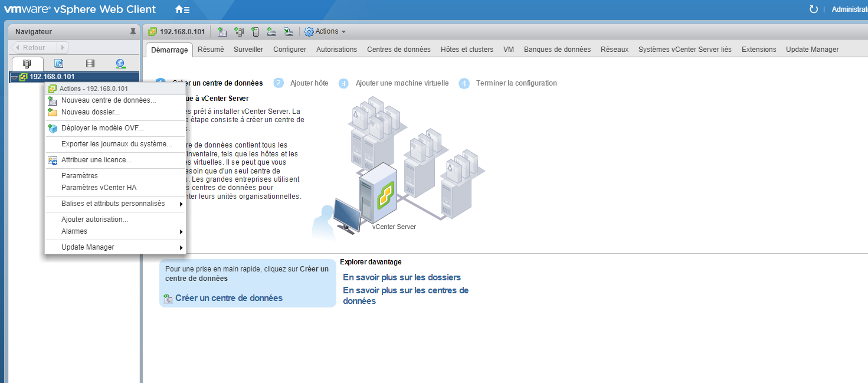This screenshot has width=868, height=383.
Task: Click the home menu icon in header
Action: 182,9
